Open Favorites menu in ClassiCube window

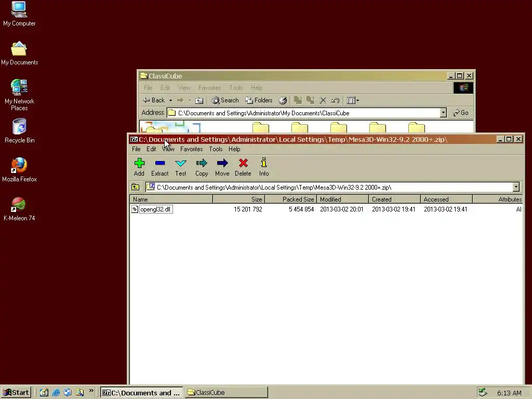(x=209, y=87)
